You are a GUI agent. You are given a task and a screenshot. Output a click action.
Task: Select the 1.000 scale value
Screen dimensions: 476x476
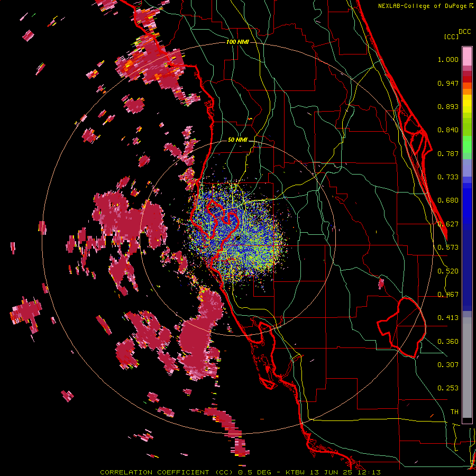tap(448, 59)
